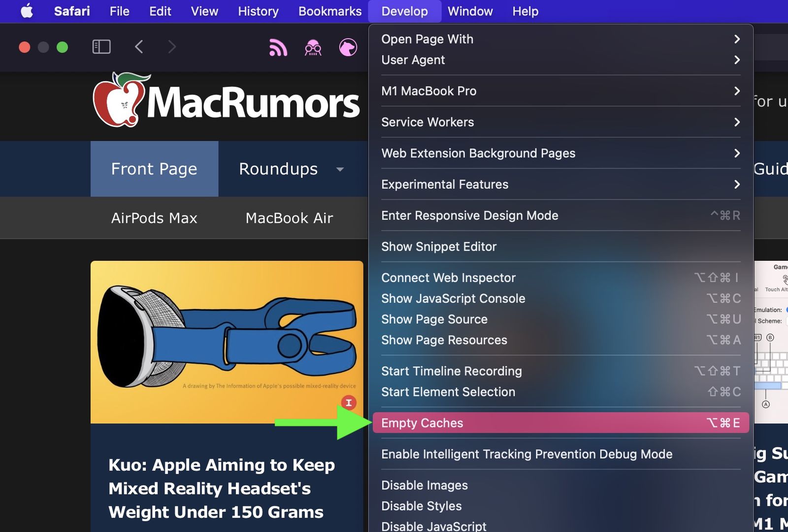Go back with the back arrow
788x532 pixels.
click(139, 47)
